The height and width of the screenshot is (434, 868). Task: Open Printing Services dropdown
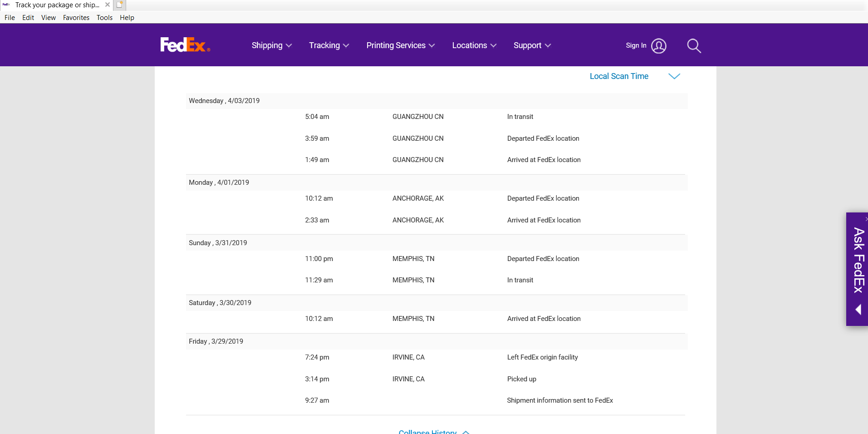tap(400, 45)
